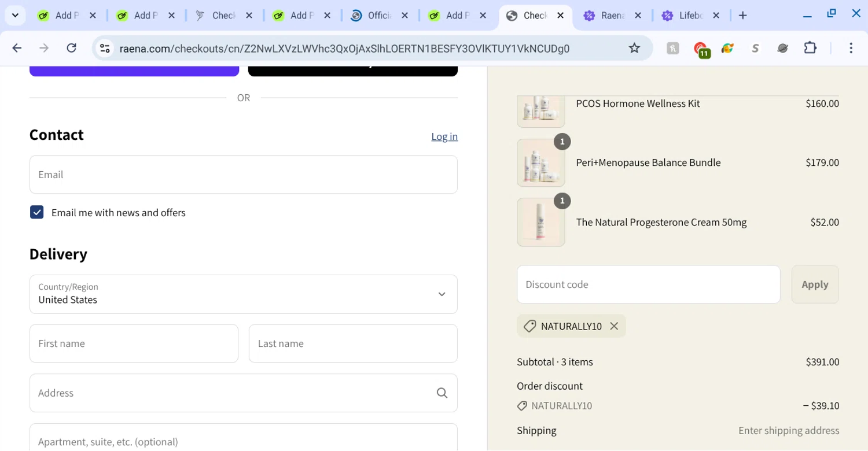Click the tag icon on the NATURALLY10 chip

pyautogui.click(x=529, y=326)
